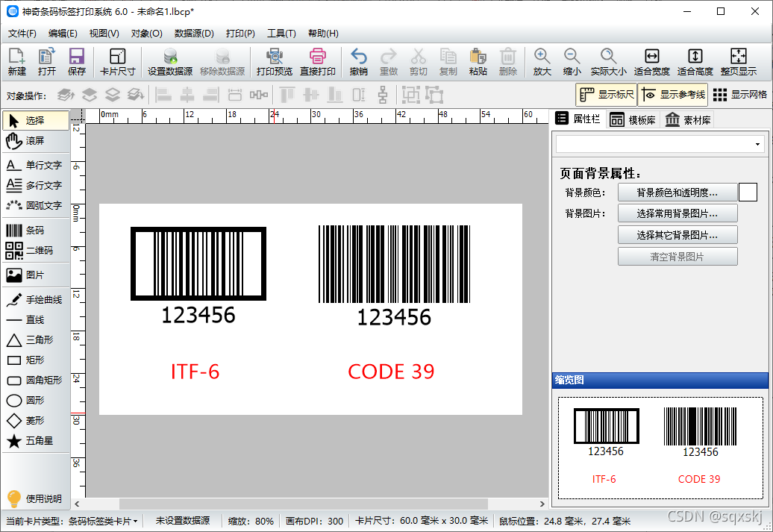Screen dimensions: 773x532
Task: Select the 单行文字 single-line text tool
Action: coord(36,165)
